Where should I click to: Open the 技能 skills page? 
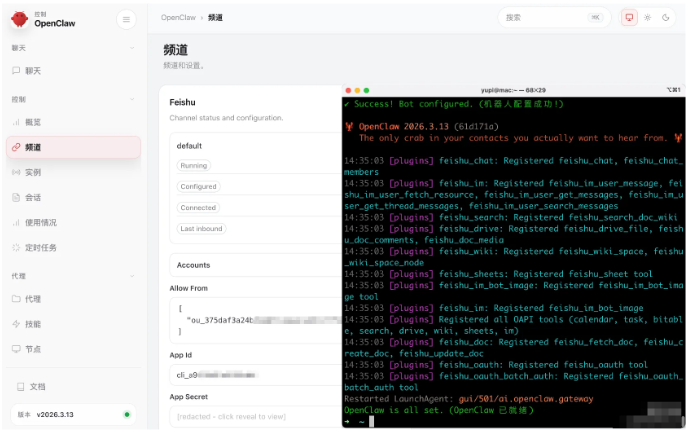click(33, 324)
